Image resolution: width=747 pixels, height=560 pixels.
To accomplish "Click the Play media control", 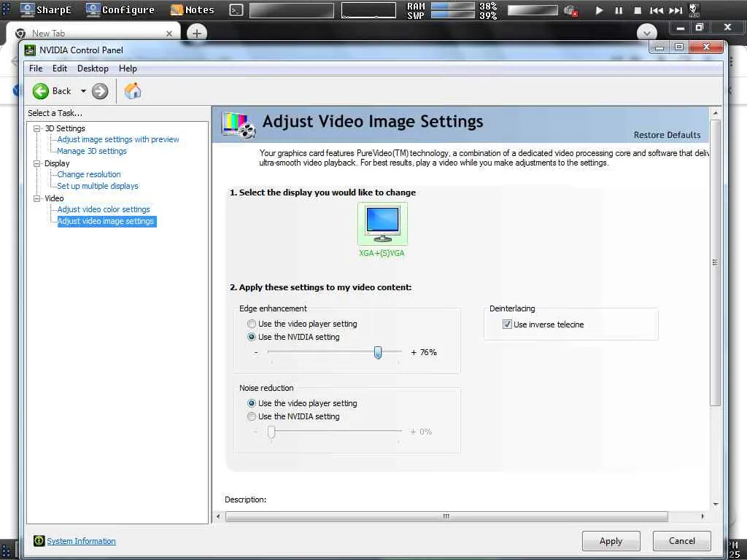I will (599, 10).
